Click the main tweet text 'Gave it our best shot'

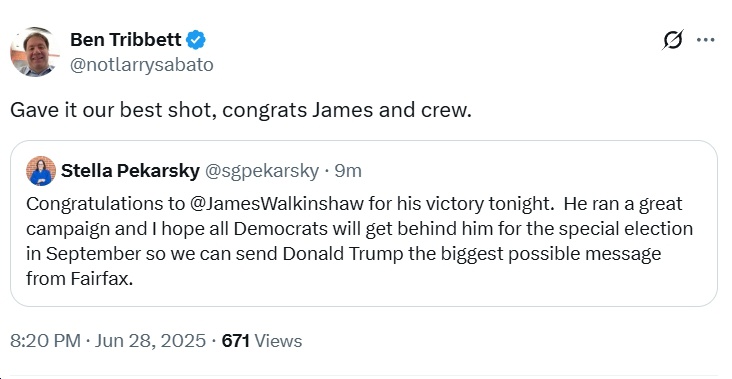click(112, 111)
